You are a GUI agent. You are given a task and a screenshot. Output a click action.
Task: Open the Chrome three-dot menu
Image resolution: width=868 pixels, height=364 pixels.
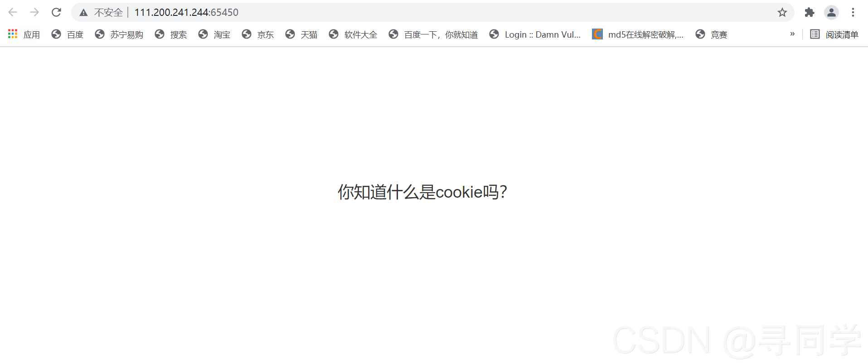[853, 12]
